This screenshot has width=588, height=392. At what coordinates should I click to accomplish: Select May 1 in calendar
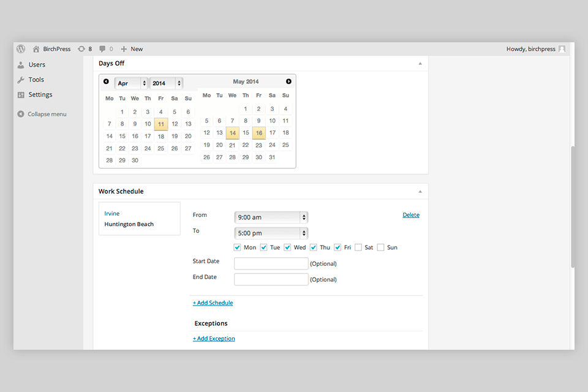click(245, 109)
